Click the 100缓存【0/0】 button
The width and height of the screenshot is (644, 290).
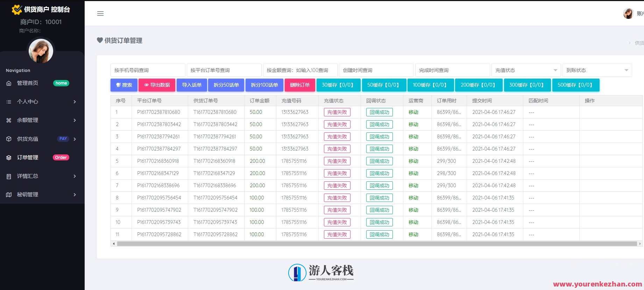tap(431, 85)
